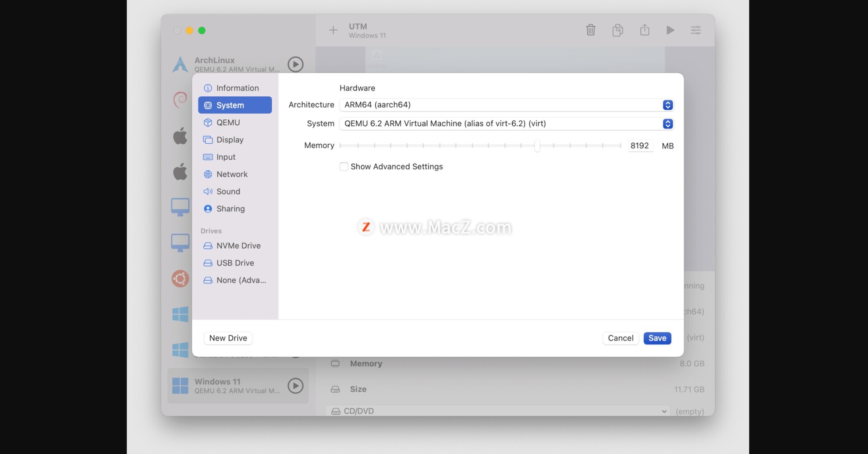
Task: Start ArchLinux VM with its play button
Action: point(295,64)
